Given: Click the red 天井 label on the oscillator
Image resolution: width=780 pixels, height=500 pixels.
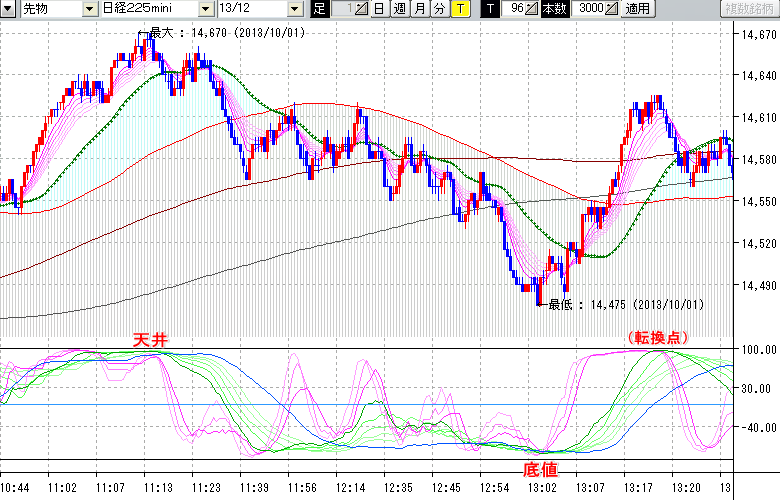Looking at the screenshot, I should pyautogui.click(x=150, y=341).
